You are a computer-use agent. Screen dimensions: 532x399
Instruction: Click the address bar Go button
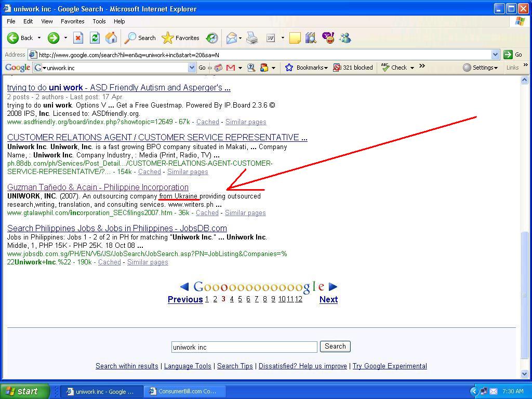[x=514, y=55]
